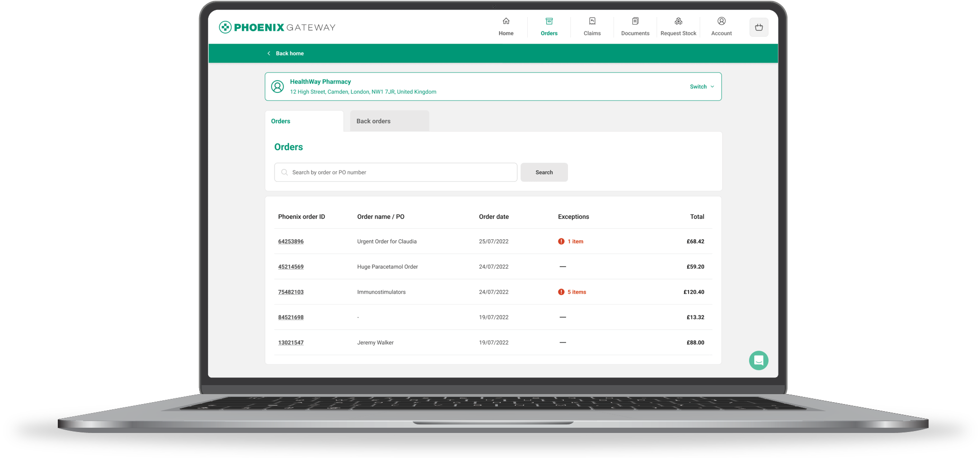The height and width of the screenshot is (459, 980).
Task: Open Claims via its navigation icon
Action: pyautogui.click(x=592, y=21)
